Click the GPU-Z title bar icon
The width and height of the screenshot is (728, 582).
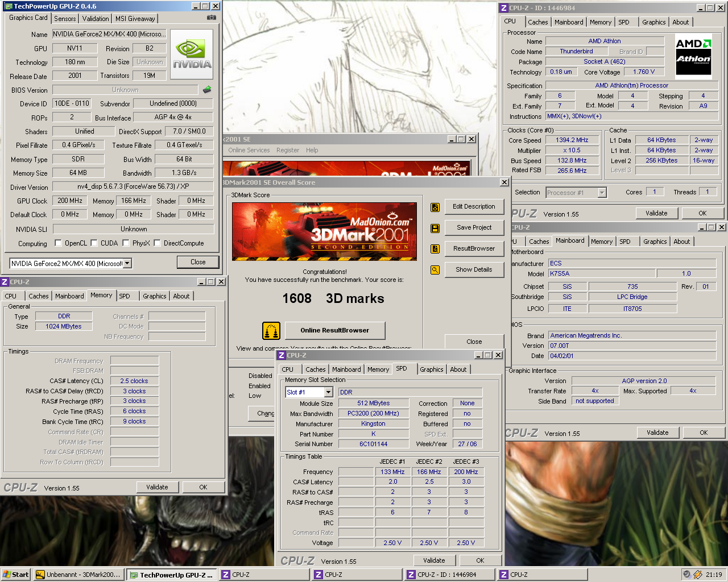[x=8, y=6]
